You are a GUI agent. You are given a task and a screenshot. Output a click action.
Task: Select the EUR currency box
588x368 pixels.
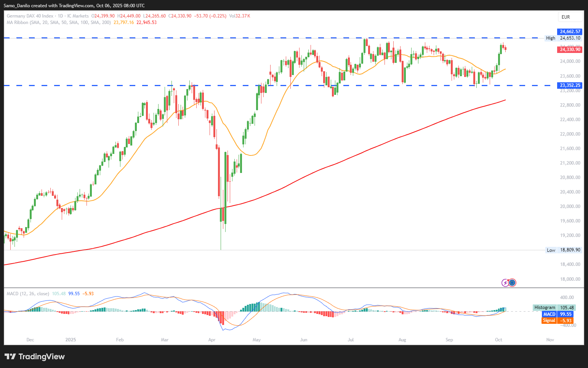coord(570,17)
